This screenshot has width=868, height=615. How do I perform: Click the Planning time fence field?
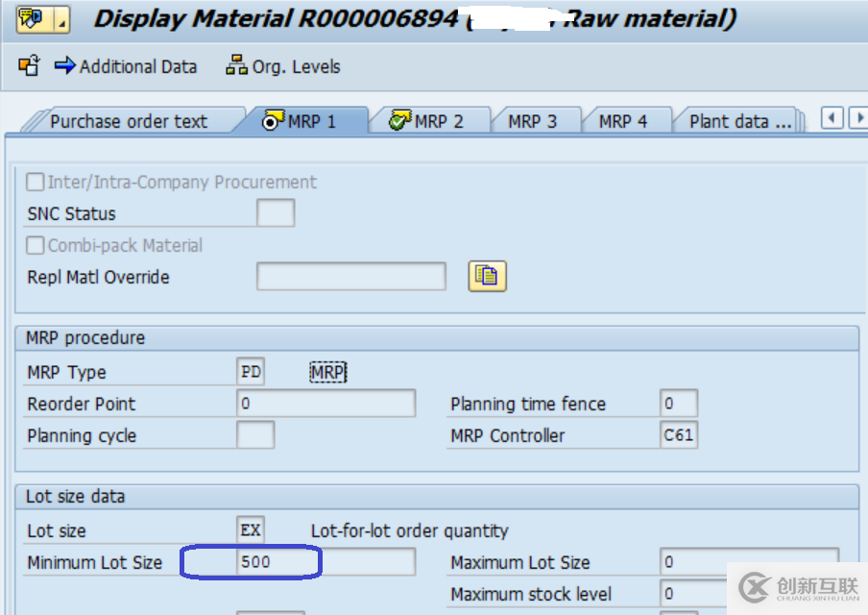[679, 404]
